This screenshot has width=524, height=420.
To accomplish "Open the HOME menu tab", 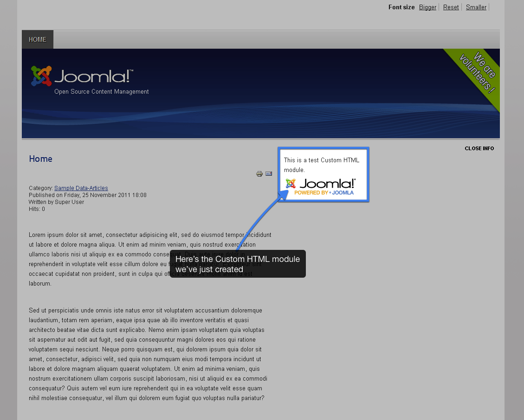I will coord(38,39).
